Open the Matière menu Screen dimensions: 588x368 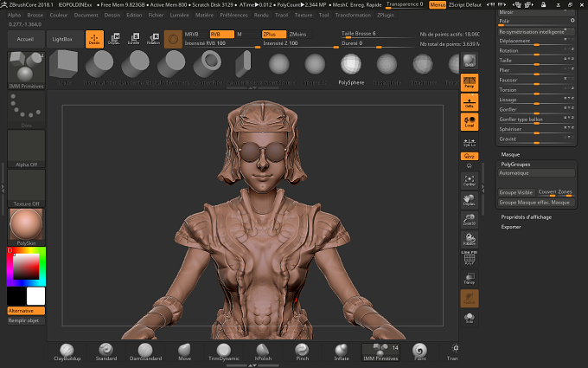[x=204, y=15]
